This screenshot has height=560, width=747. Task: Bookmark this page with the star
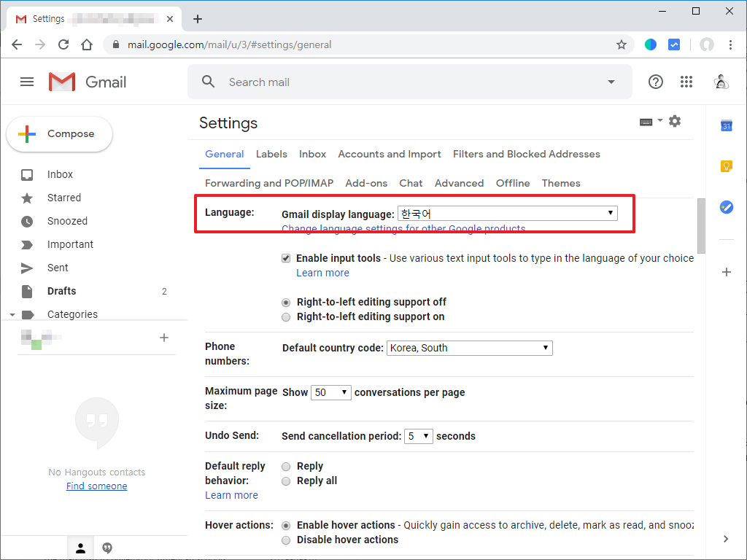[x=622, y=44]
